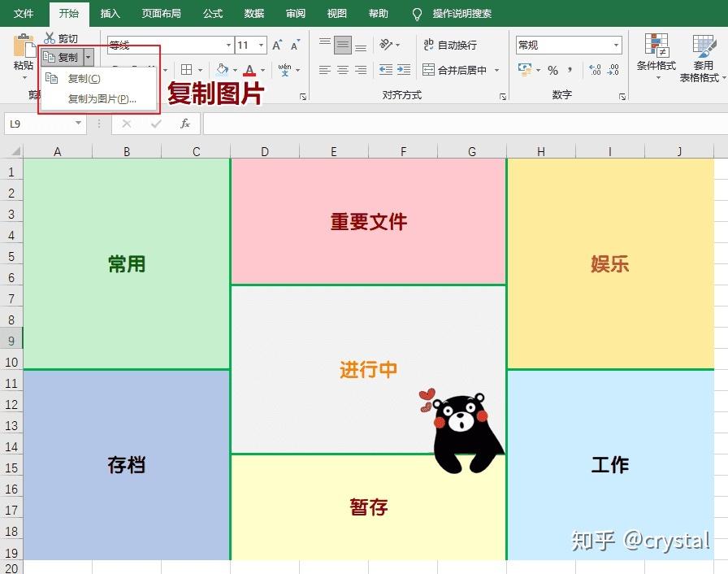This screenshot has height=574, width=728.
Task: Expand the 常规 number format dropdown
Action: [617, 45]
